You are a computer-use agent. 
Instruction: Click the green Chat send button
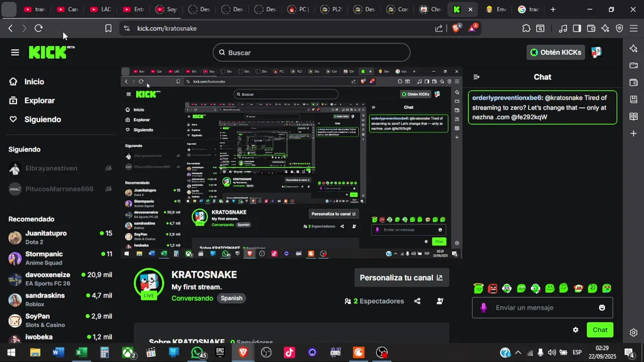(x=600, y=330)
